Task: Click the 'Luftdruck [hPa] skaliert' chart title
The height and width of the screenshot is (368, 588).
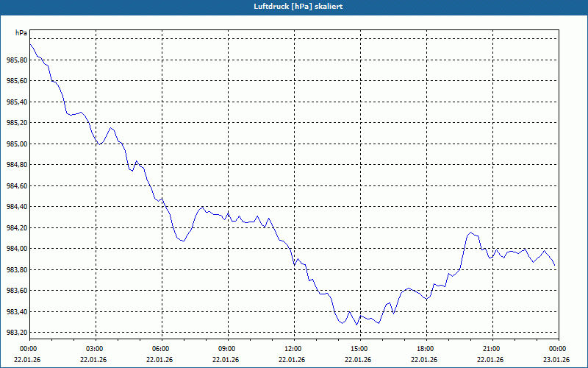Action: coord(298,7)
